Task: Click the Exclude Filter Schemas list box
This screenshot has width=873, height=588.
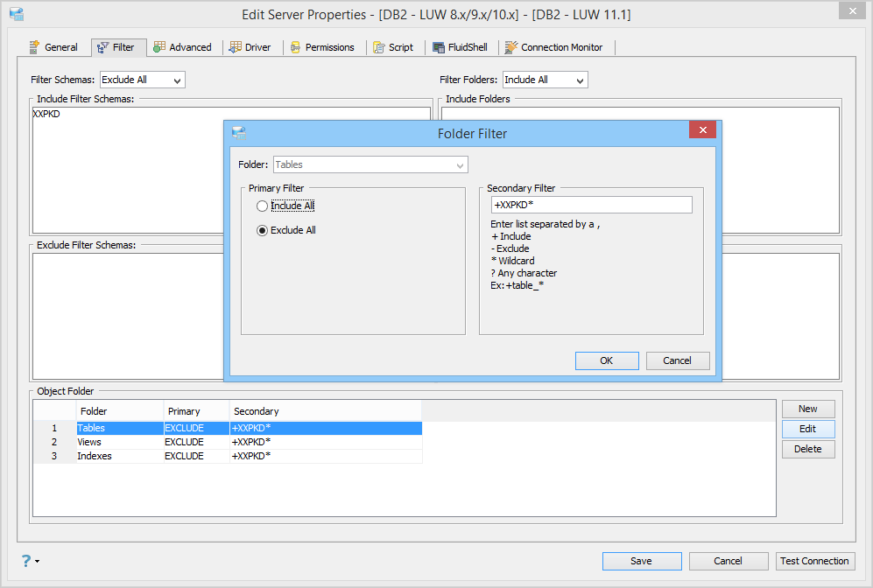Action: [x=128, y=316]
